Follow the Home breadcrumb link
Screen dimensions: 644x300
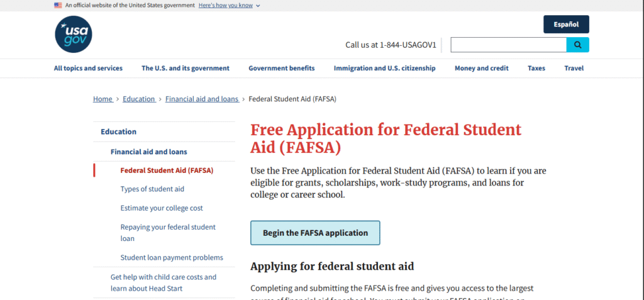(x=103, y=99)
